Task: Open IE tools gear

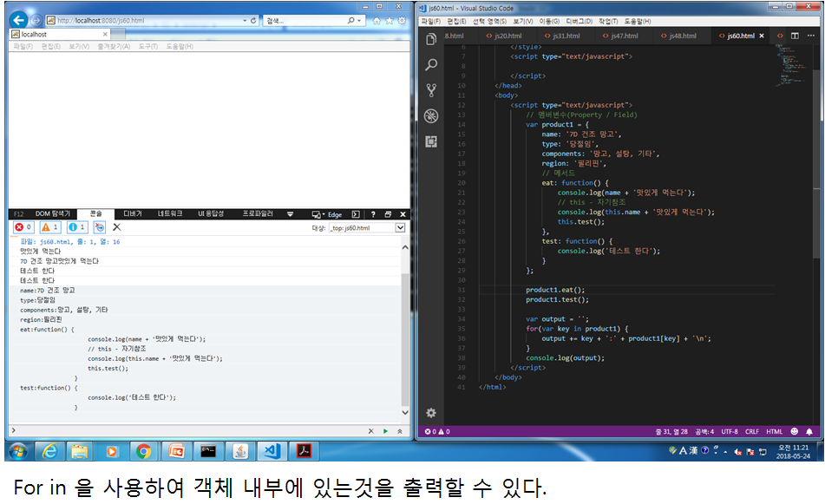Action: click(x=402, y=21)
